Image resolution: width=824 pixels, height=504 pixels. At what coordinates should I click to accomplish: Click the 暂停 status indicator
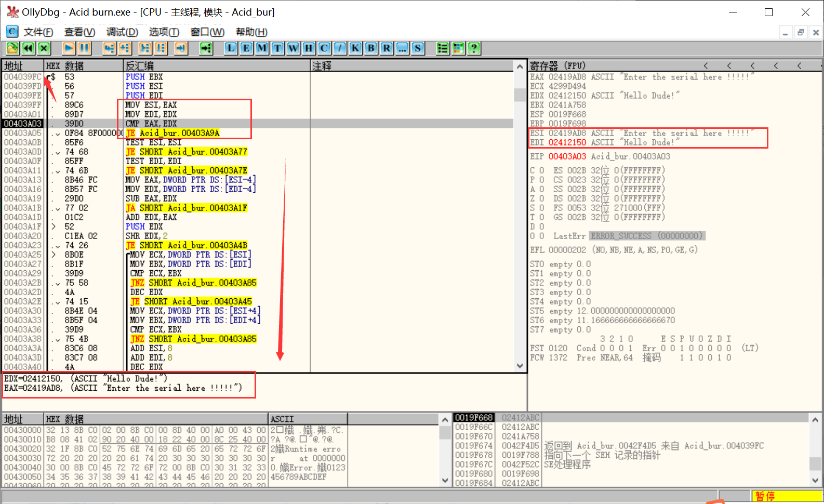click(786, 496)
